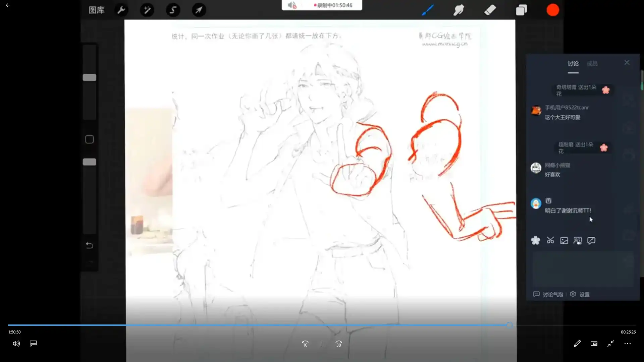Select the smudge finger tool
This screenshot has height=362, width=644.
[x=459, y=10]
